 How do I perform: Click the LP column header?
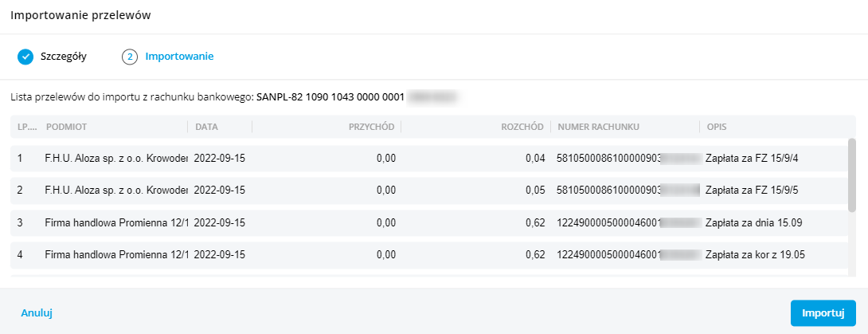point(22,127)
